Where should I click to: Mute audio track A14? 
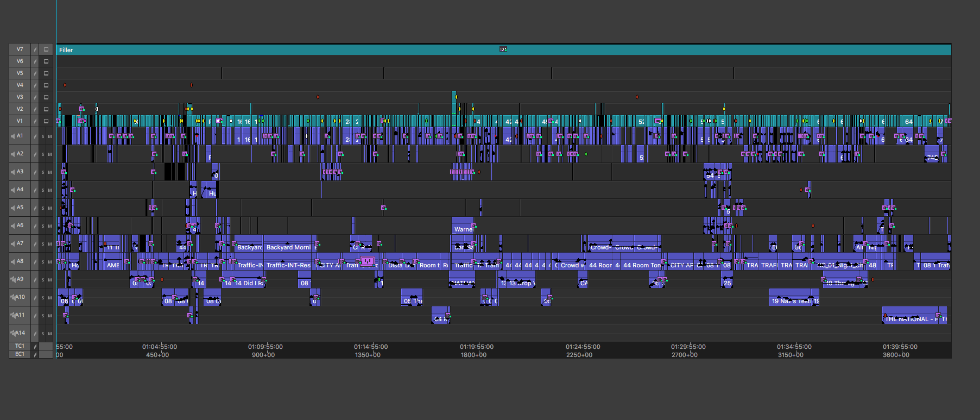50,334
